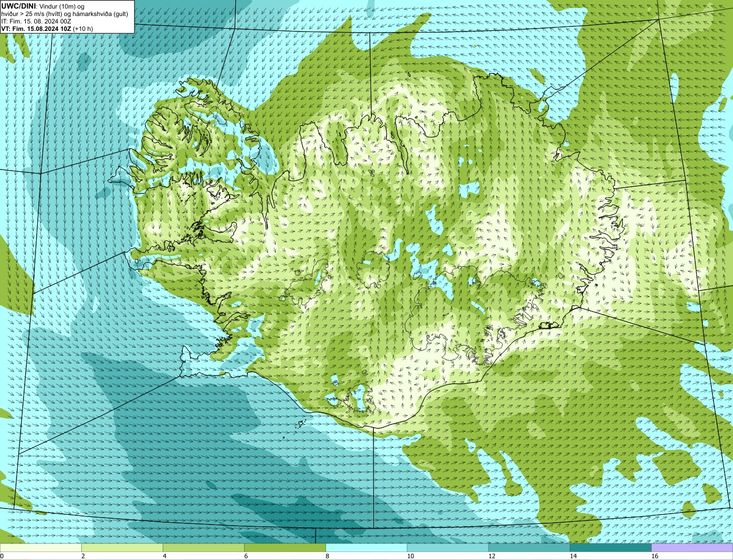Click the "IT: Fim. 15. 08. 2024 00Z" line

36,21
